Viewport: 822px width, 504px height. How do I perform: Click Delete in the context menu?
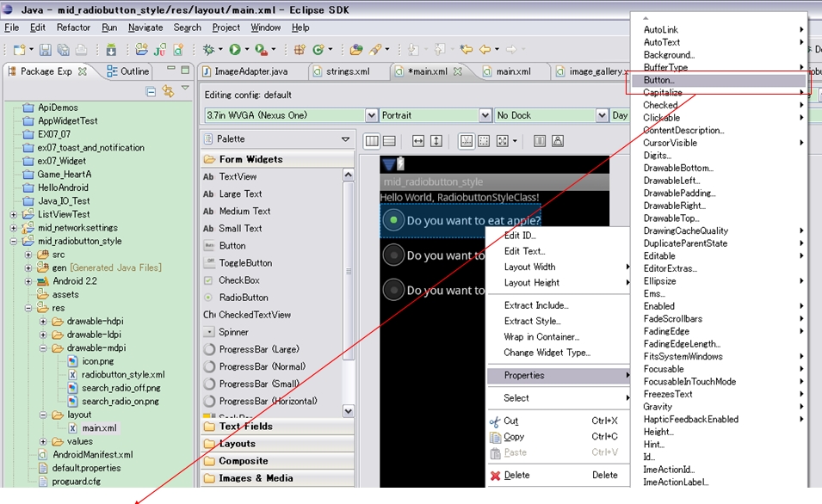point(516,475)
